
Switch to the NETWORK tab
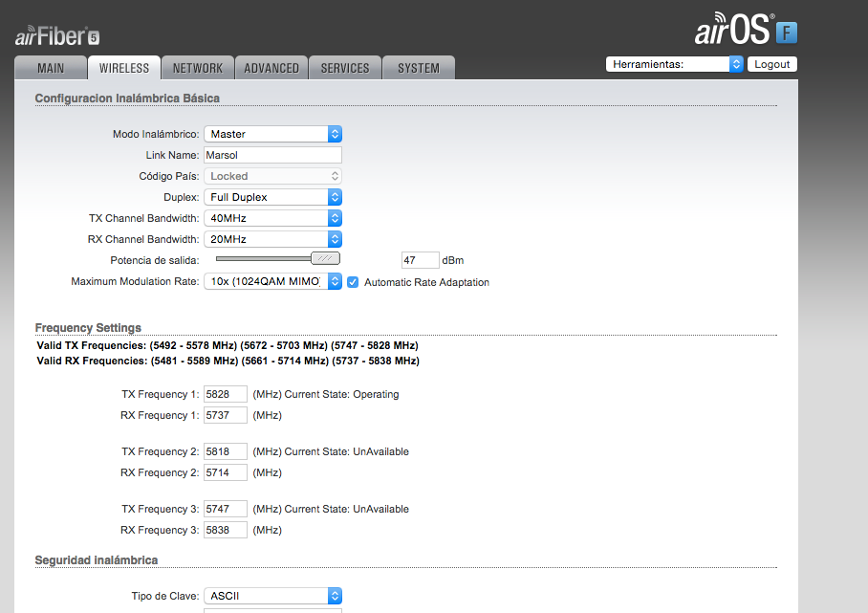click(197, 67)
